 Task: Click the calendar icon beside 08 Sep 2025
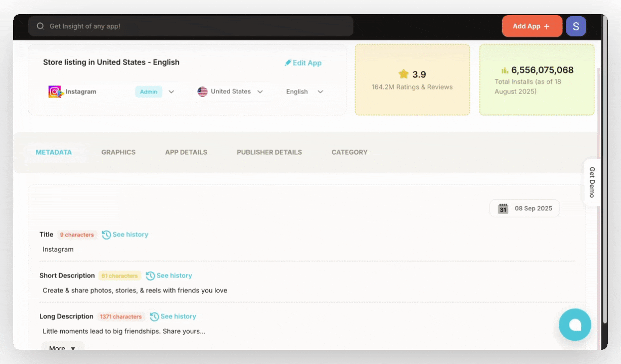[x=503, y=208]
